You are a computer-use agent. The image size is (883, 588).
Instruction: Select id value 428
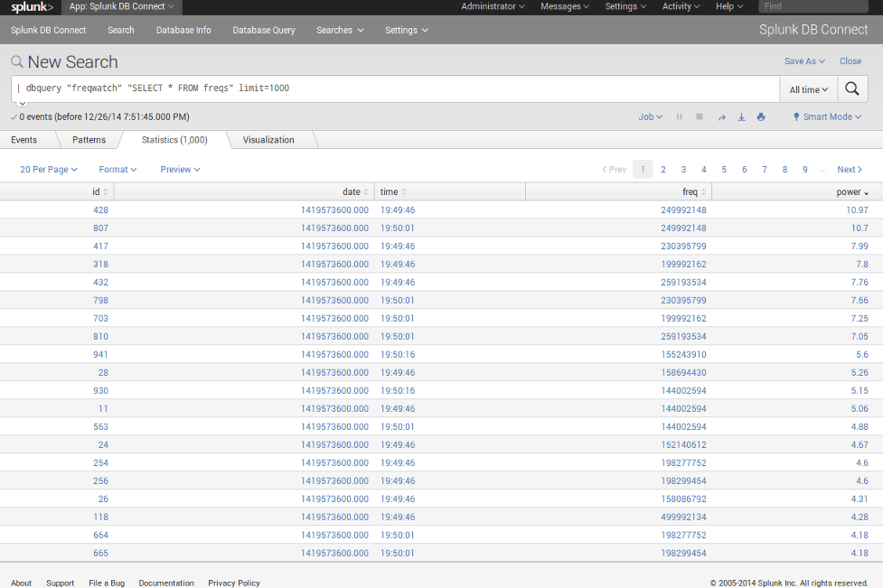[x=101, y=210]
